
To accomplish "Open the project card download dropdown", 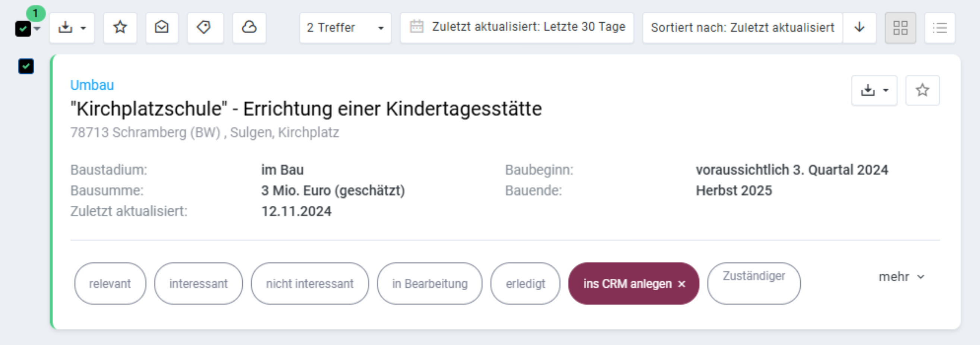I will pos(874,90).
